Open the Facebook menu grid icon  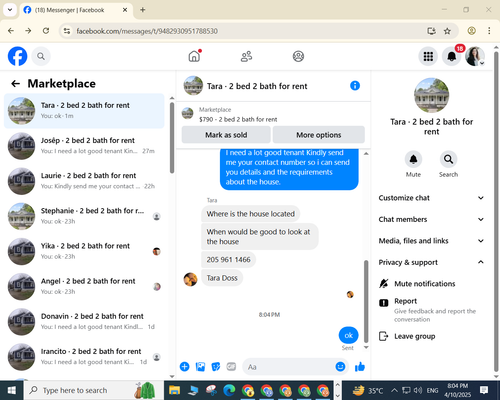click(428, 56)
